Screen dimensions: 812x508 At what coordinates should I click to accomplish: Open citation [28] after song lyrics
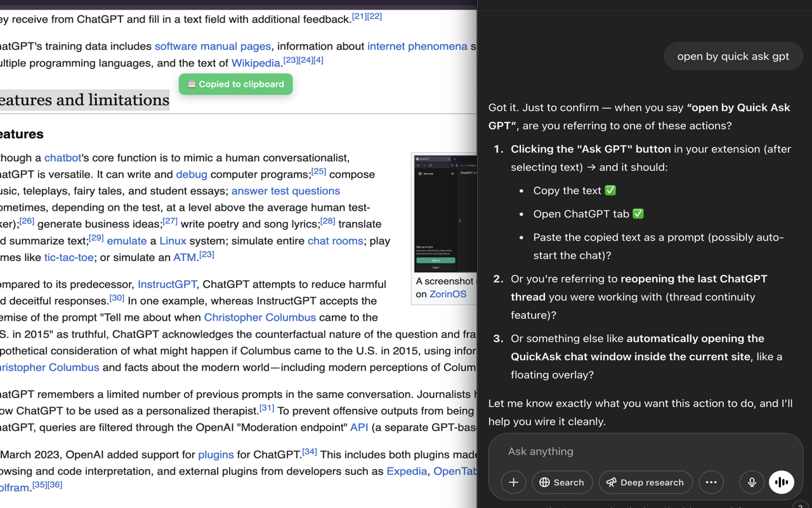click(327, 220)
